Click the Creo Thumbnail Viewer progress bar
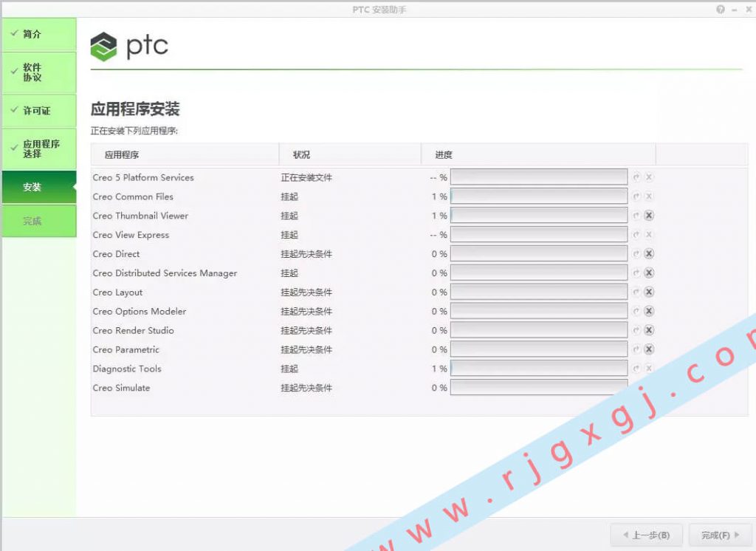This screenshot has height=551, width=756. coord(539,216)
